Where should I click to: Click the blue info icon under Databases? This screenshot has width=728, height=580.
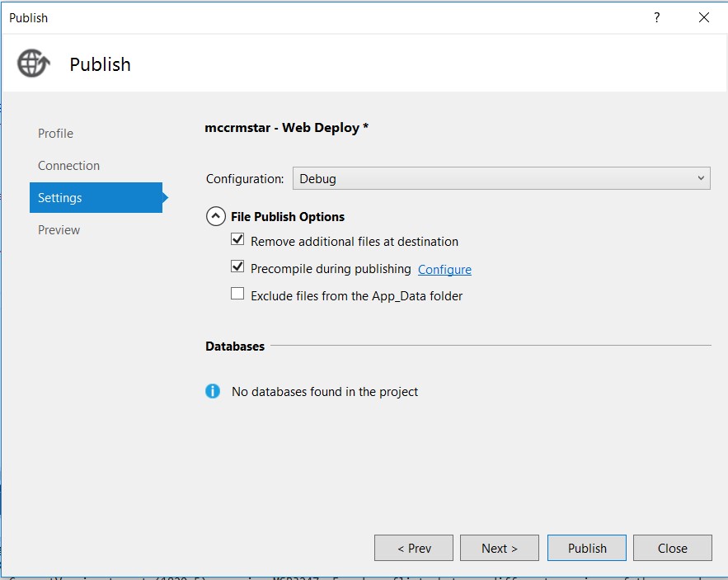[213, 391]
